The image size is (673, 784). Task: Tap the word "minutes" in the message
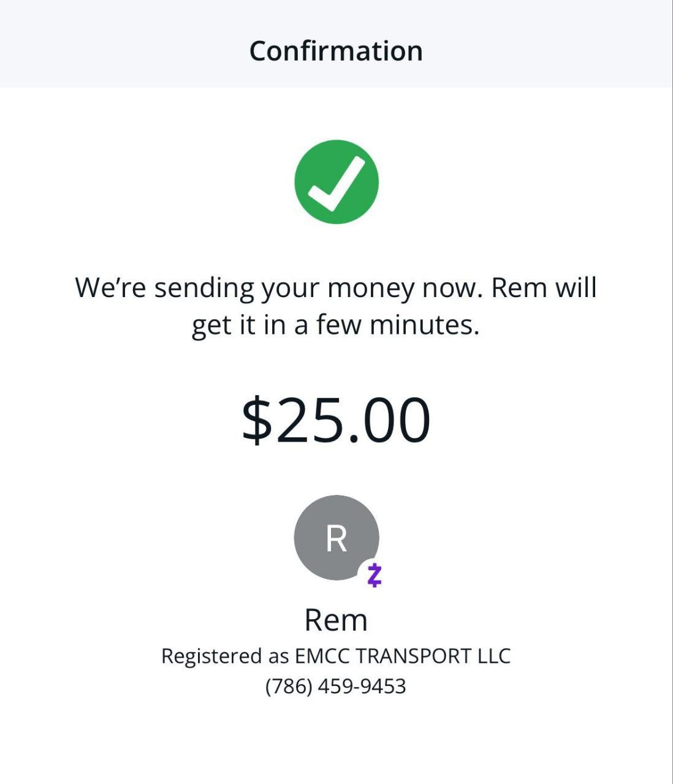(x=424, y=325)
